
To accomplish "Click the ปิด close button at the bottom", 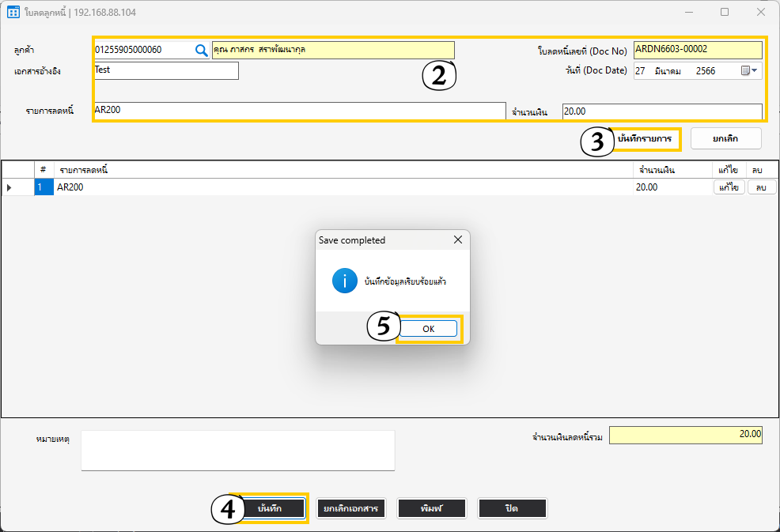I will 512,508.
